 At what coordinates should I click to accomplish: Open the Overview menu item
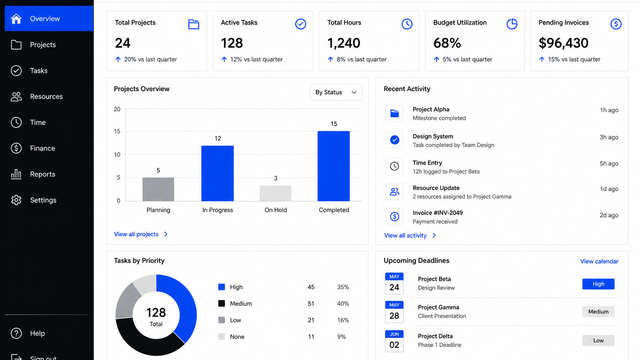(x=49, y=19)
